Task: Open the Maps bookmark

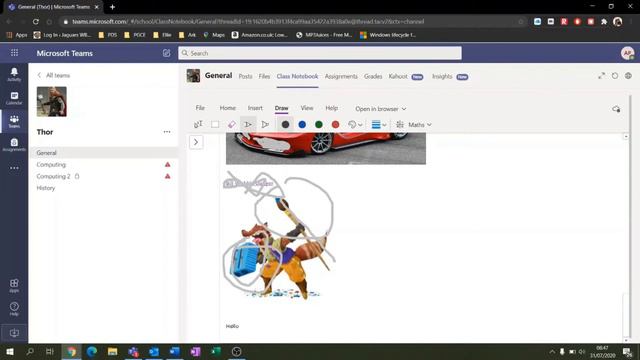Action: tap(214, 35)
